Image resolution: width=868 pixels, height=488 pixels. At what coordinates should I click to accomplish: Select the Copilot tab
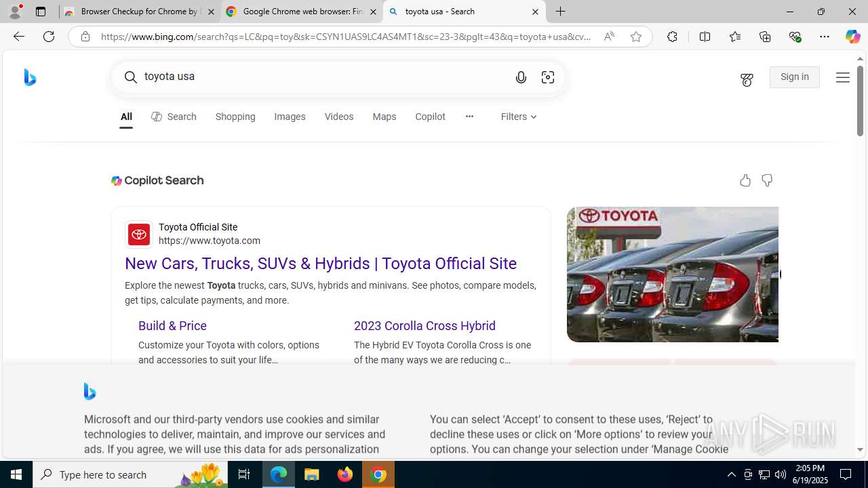430,117
